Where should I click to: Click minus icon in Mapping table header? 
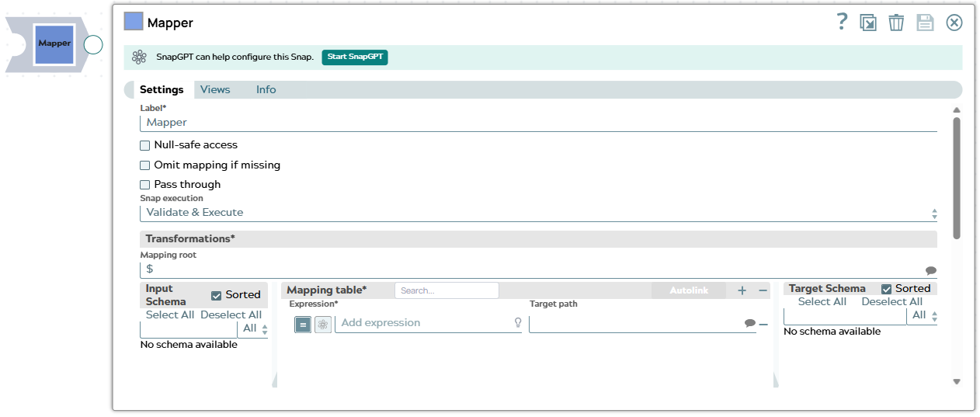click(763, 290)
